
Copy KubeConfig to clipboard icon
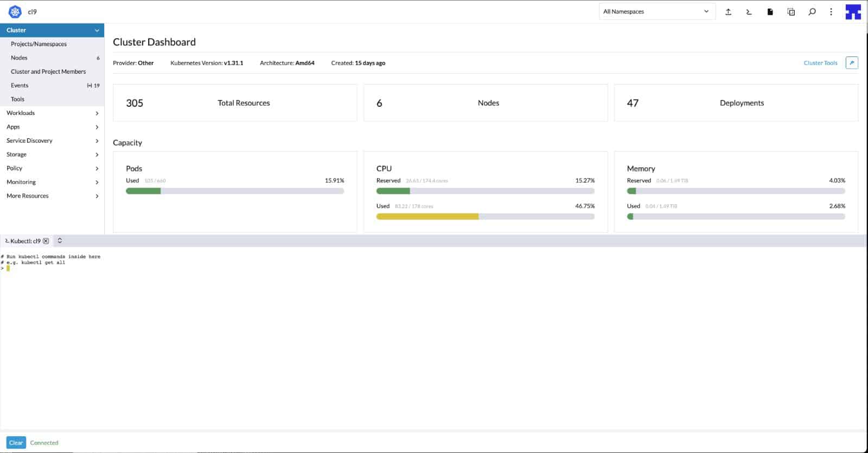click(791, 11)
